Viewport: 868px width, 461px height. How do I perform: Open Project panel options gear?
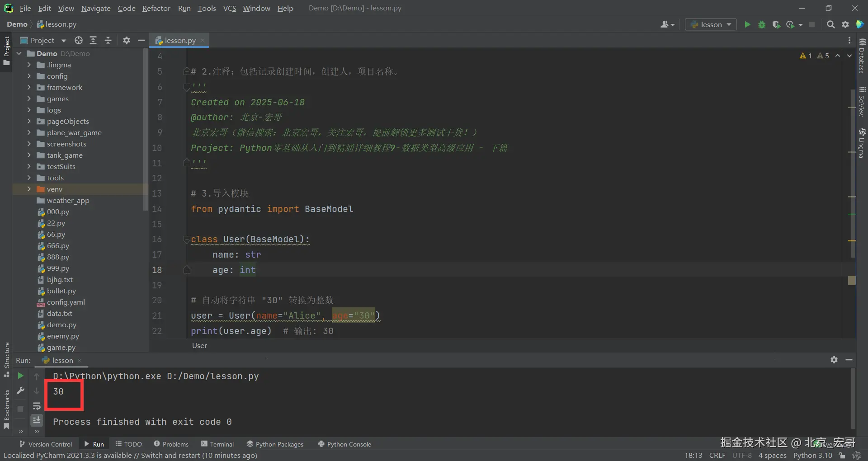(x=127, y=40)
